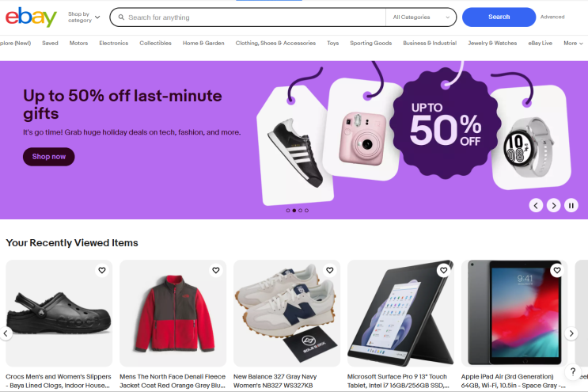Image resolution: width=588 pixels, height=392 pixels.
Task: Open the help question mark icon
Action: coord(573,371)
